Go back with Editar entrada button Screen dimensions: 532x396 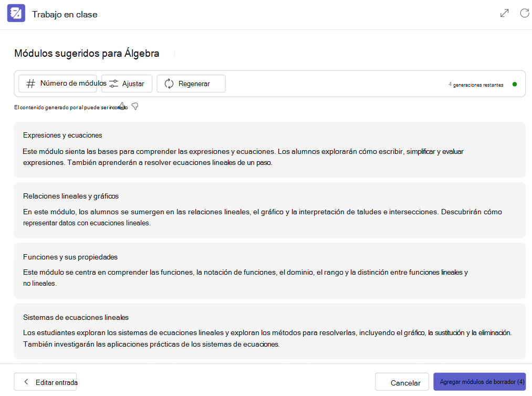pos(46,382)
